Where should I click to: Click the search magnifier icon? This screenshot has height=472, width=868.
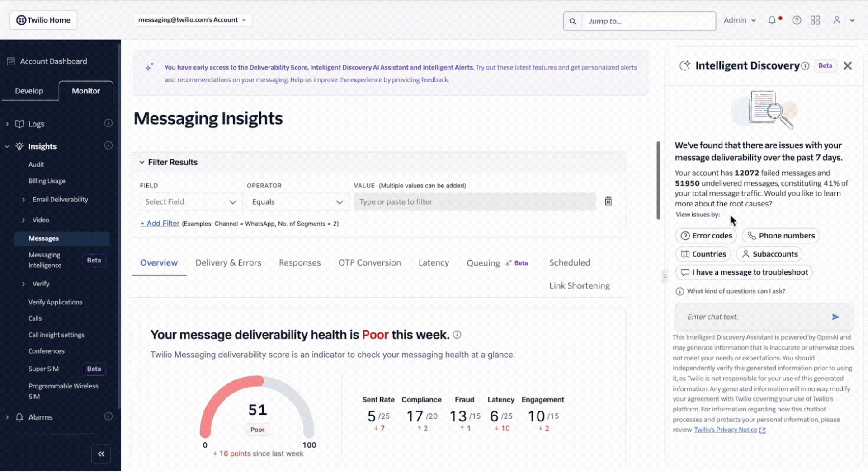pos(573,21)
